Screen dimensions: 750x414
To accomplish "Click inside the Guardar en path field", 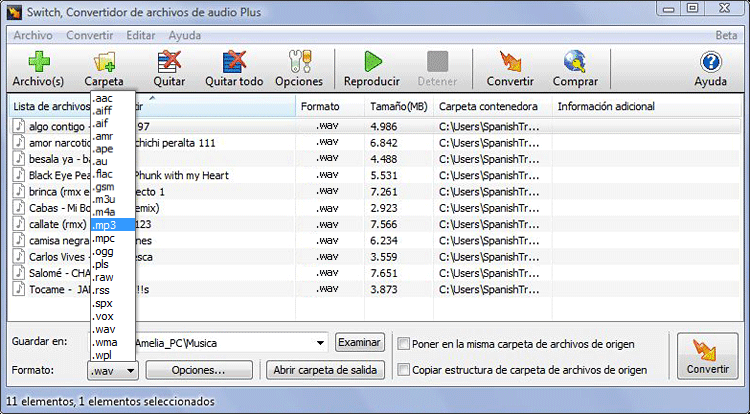I will tap(225, 343).
